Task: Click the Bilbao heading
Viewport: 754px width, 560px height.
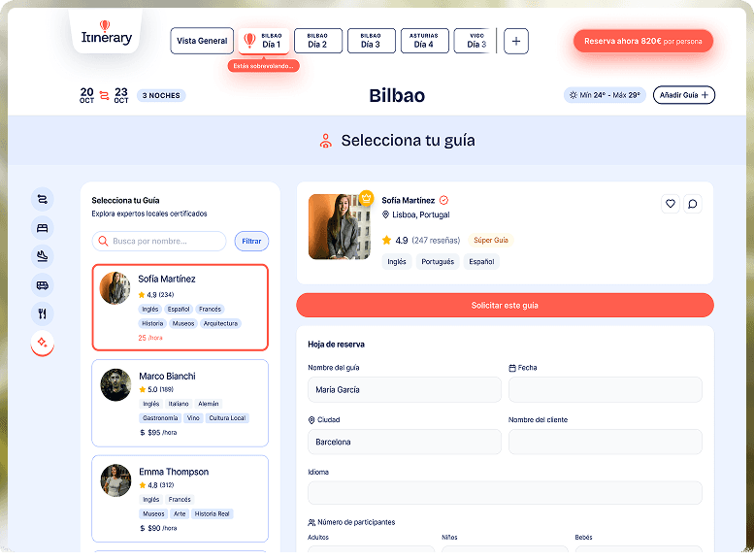Action: (397, 95)
